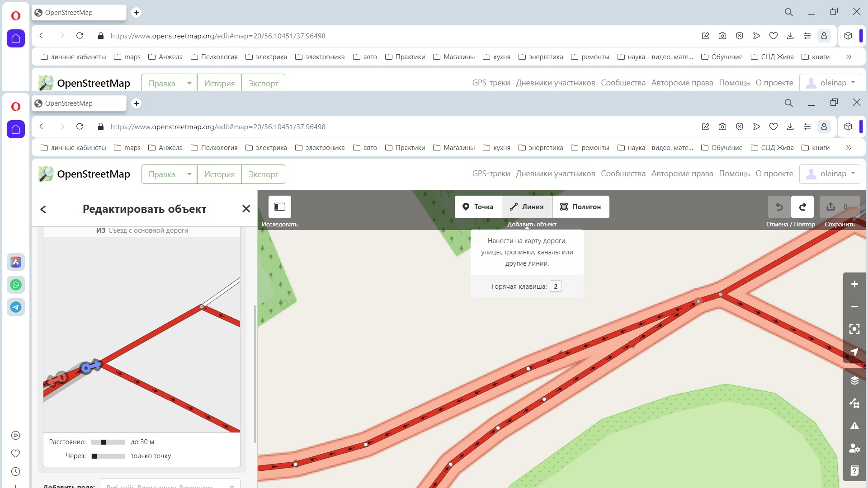Viewport: 868px width, 488px height.
Task: Adjust the Расстояние distance slider
Action: [x=103, y=442]
